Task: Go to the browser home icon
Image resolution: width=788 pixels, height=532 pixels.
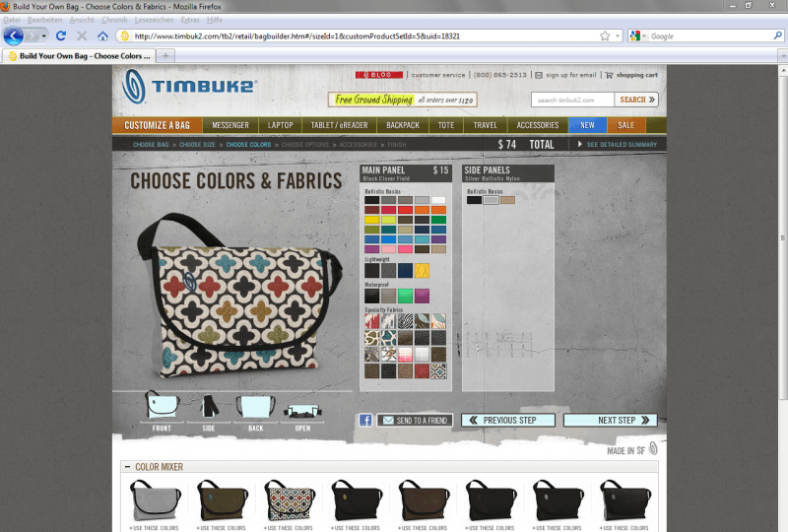Action: [103, 36]
